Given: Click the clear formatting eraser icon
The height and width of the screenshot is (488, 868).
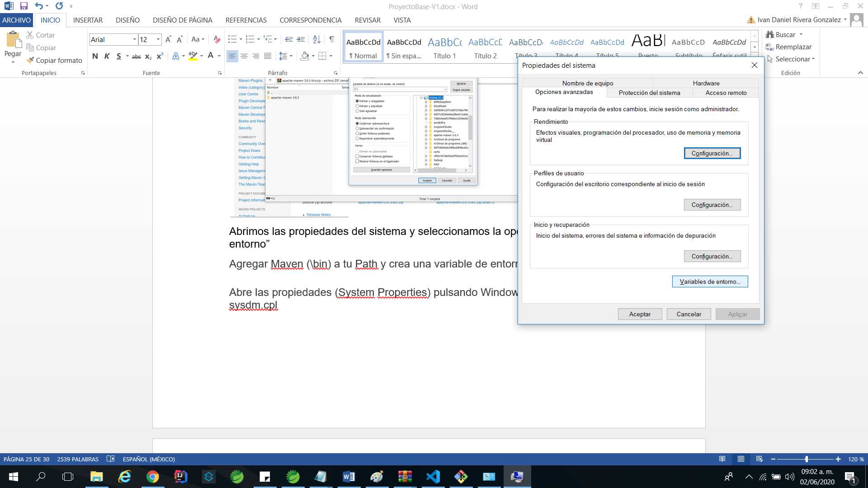Looking at the screenshot, I should coord(217,39).
